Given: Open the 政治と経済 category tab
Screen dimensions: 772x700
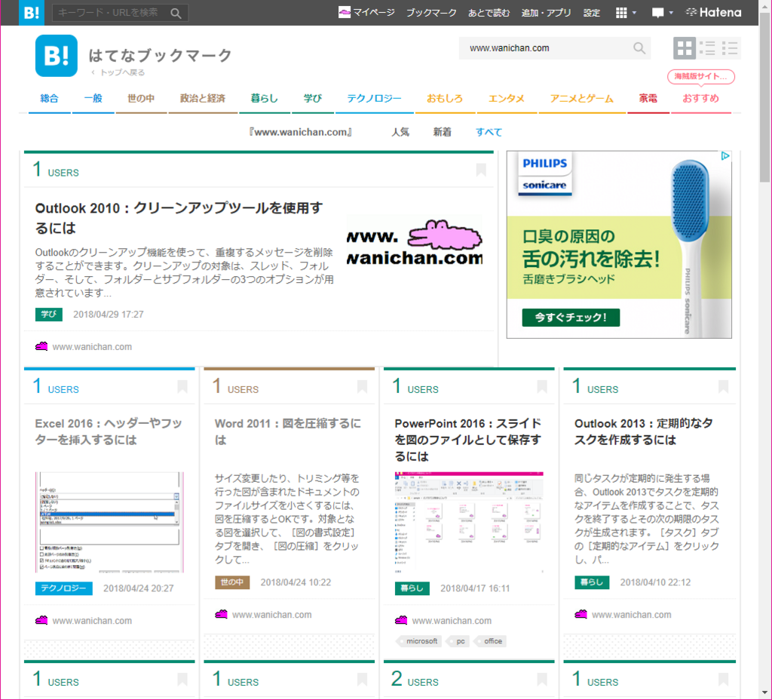Looking at the screenshot, I should (x=203, y=99).
